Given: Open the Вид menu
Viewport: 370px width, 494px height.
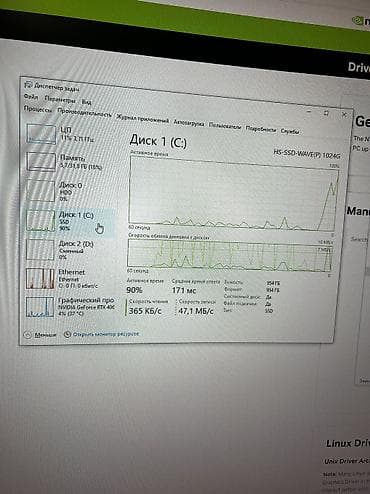Looking at the screenshot, I should (x=86, y=102).
